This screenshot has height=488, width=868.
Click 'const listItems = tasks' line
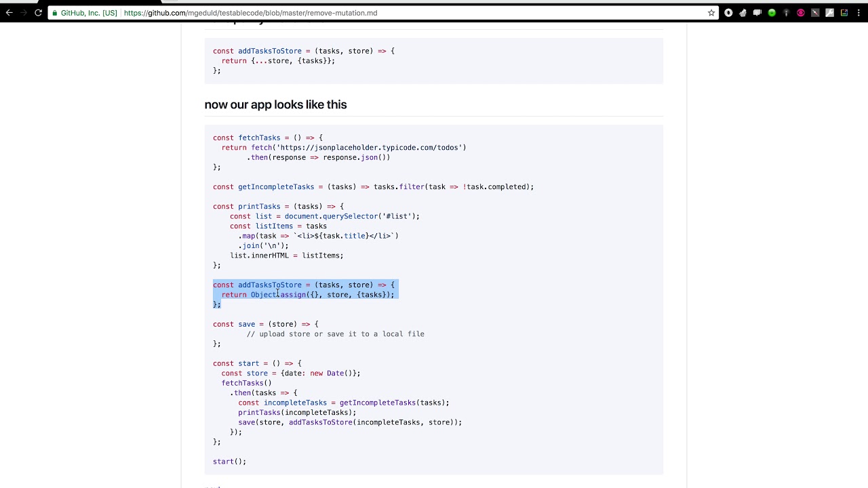(278, 226)
